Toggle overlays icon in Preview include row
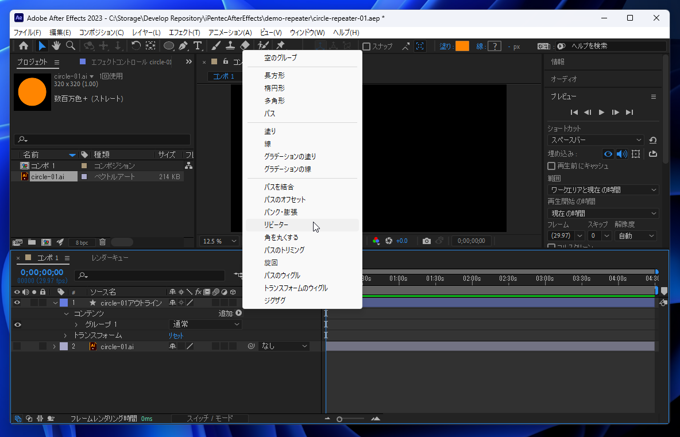Screen dimensions: 680x437 pos(636,154)
